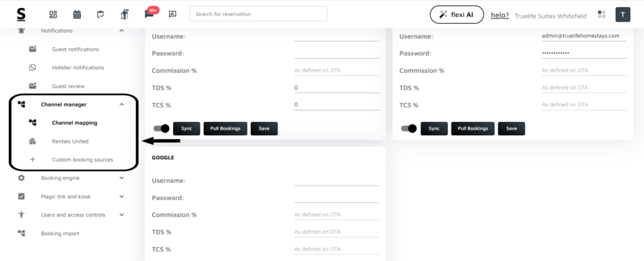Toggle the switch beside the left Sync button
The width and height of the screenshot is (644, 261).
tap(162, 128)
